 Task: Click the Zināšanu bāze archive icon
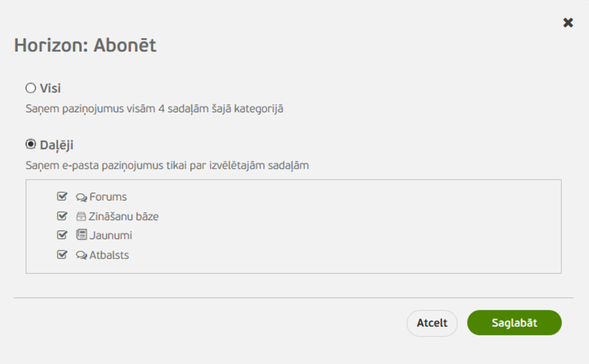pyautogui.click(x=81, y=216)
